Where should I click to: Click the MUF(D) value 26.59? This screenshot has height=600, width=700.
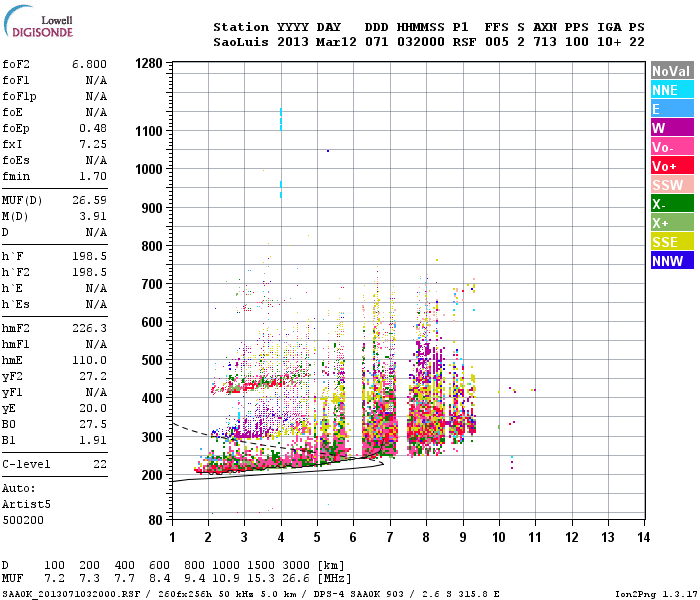click(89, 200)
